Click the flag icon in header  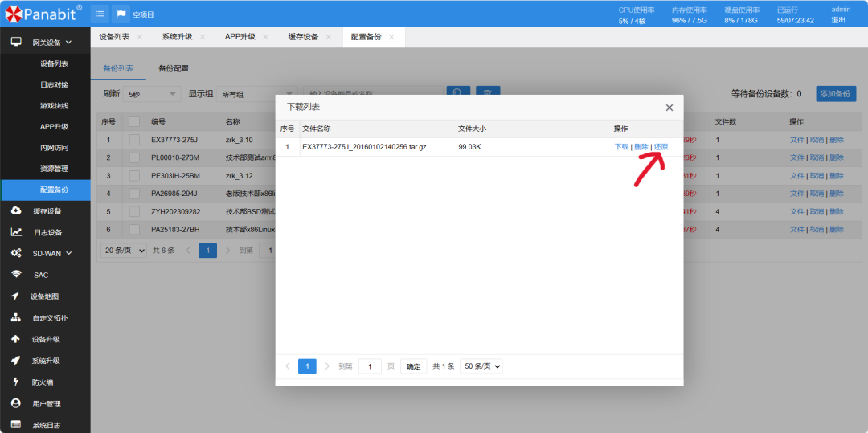click(121, 14)
